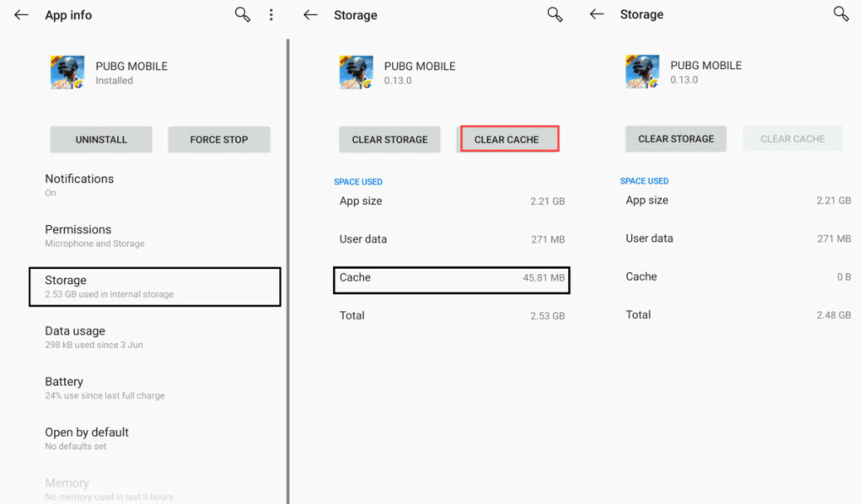Viewport: 863px width, 504px height.
Task: Tap CLEAR STORAGE next to highlighted Clear Cache
Action: pyautogui.click(x=389, y=140)
